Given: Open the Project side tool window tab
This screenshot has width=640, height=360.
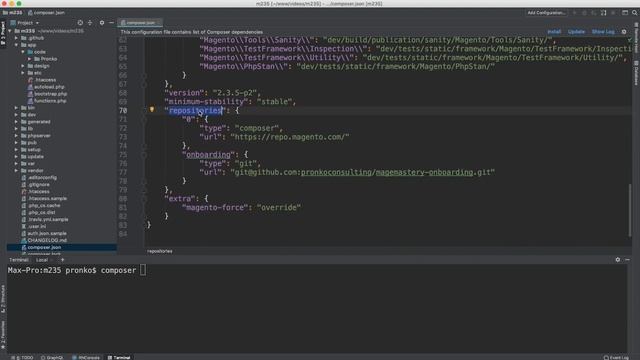Looking at the screenshot, I should pos(3,34).
